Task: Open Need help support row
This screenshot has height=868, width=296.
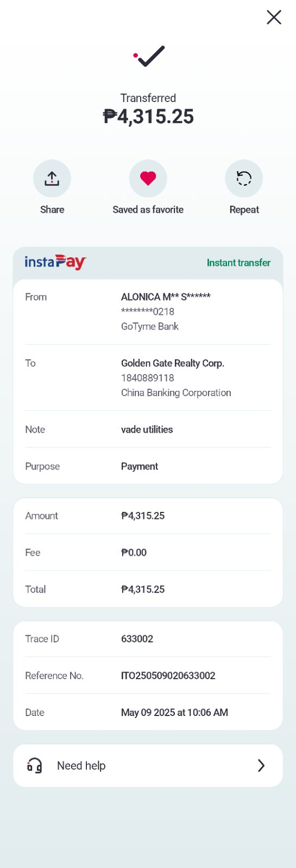Action: [148, 765]
